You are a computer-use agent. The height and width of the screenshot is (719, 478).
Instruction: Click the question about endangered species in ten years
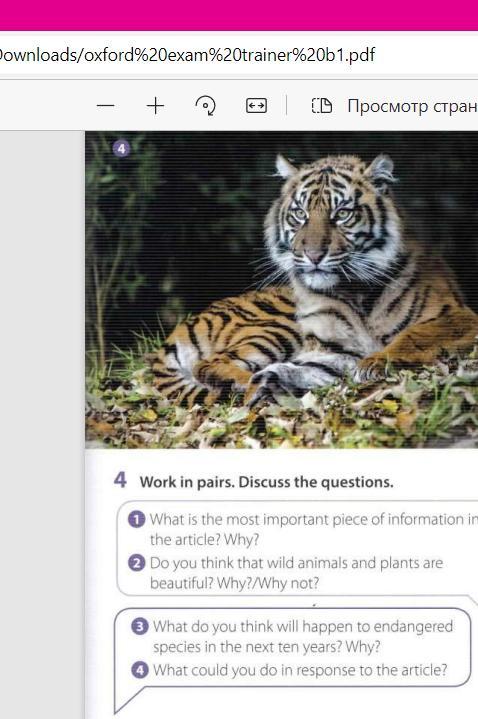(x=303, y=636)
